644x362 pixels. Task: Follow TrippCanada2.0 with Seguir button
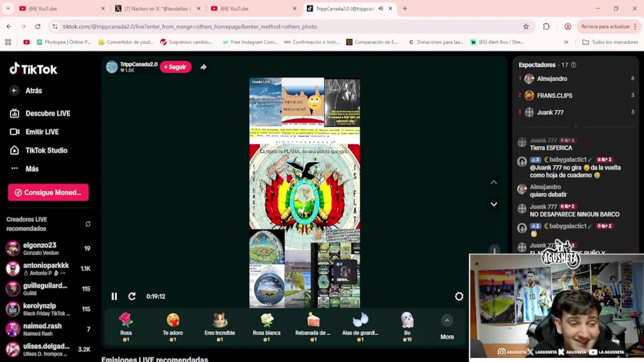(x=175, y=67)
